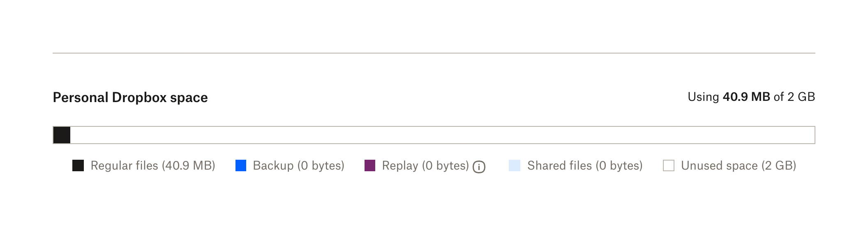
Task: Click the Shared files (0 bytes) label
Action: 585,165
